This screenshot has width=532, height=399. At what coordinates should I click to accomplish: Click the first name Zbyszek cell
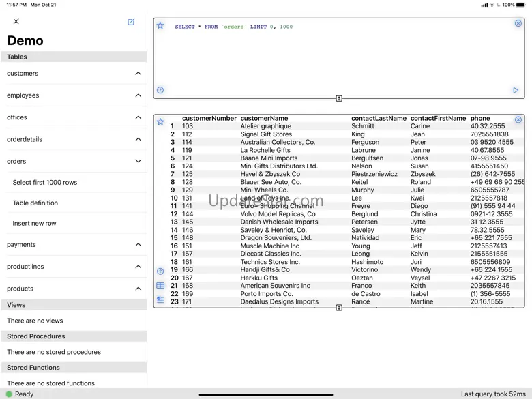click(423, 174)
